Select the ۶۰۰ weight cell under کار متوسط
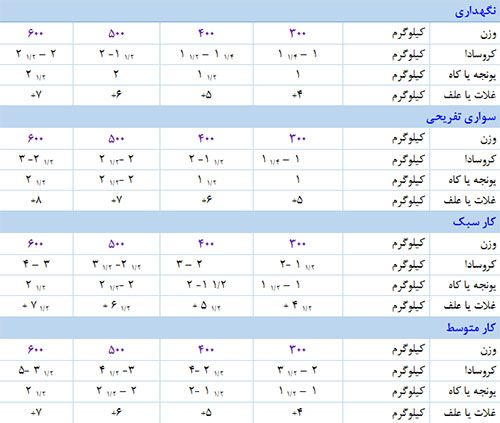500x423 pixels. (36, 350)
